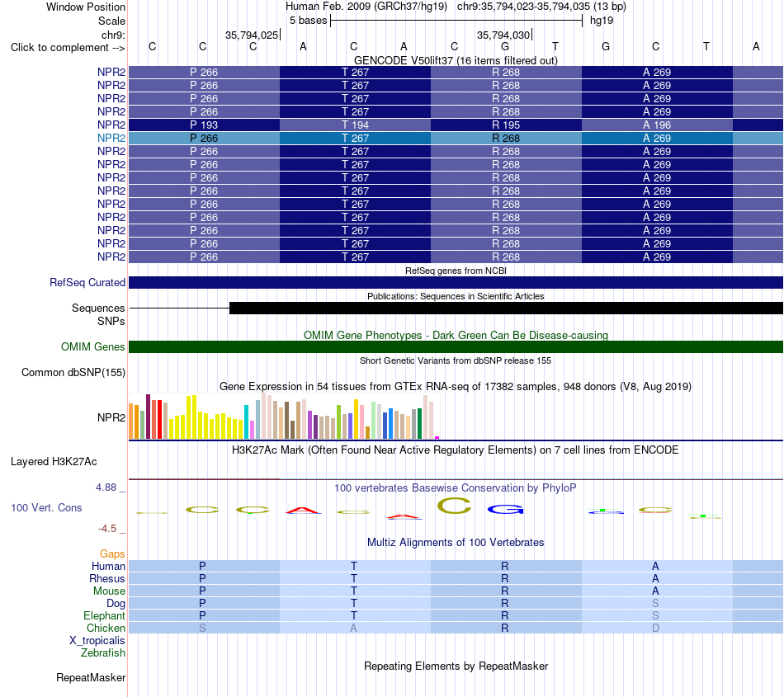Click the Chicken alignment row label

pyautogui.click(x=106, y=628)
